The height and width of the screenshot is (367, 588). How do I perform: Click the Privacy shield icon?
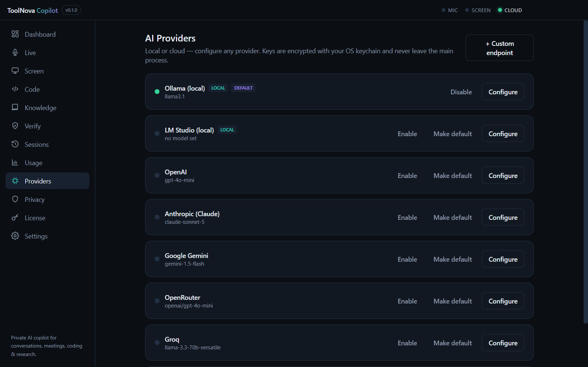click(x=15, y=199)
